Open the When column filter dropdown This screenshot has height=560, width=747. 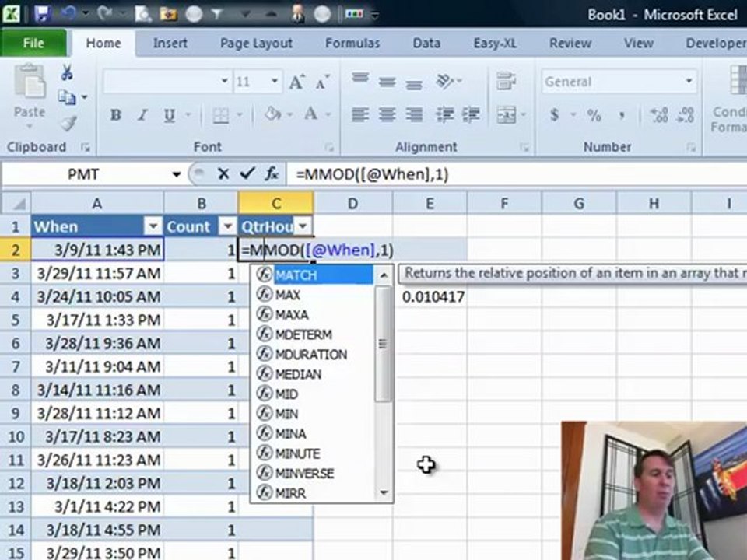[153, 226]
